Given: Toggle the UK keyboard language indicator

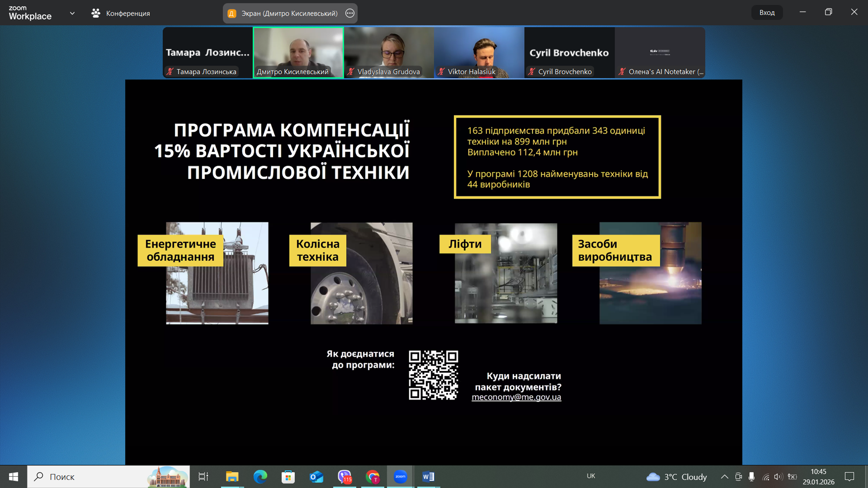Looking at the screenshot, I should point(591,476).
